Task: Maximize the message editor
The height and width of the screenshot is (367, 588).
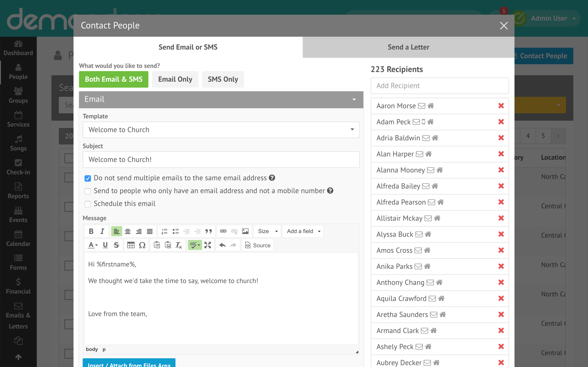Action: pos(207,245)
